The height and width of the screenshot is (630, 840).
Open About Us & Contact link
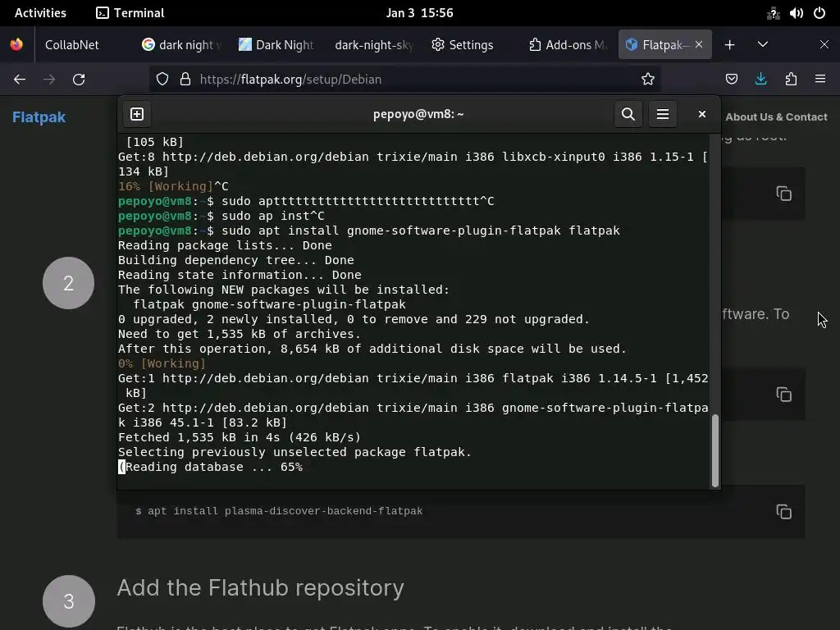pos(776,116)
